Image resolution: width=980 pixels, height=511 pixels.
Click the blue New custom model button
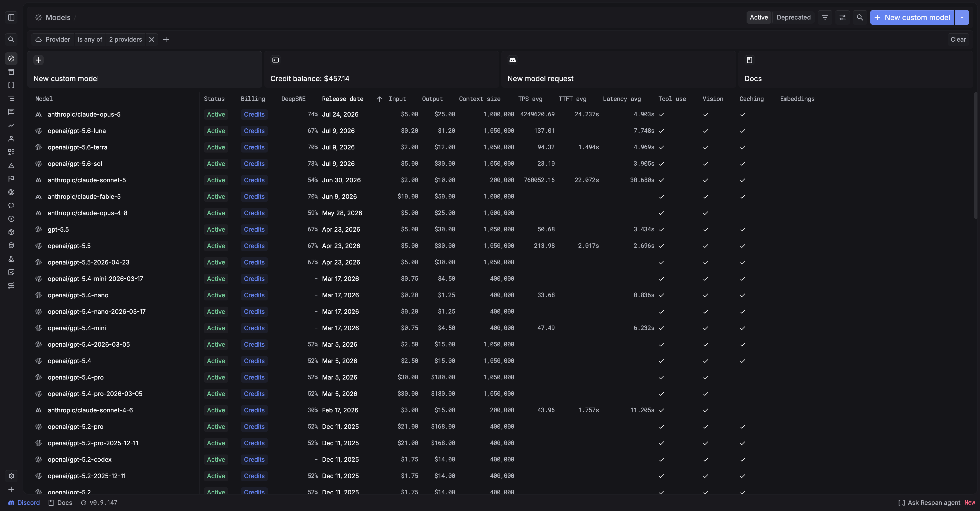pyautogui.click(x=912, y=17)
